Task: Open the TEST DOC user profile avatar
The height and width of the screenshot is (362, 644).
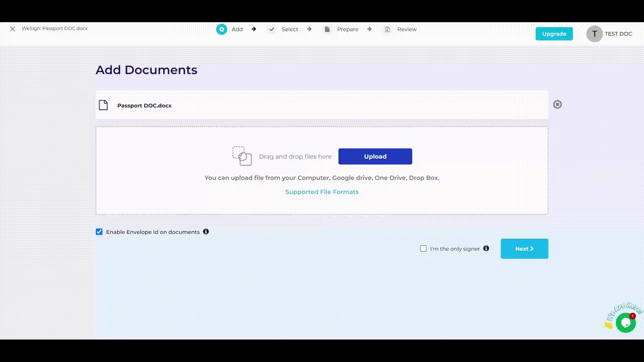Action: [594, 34]
